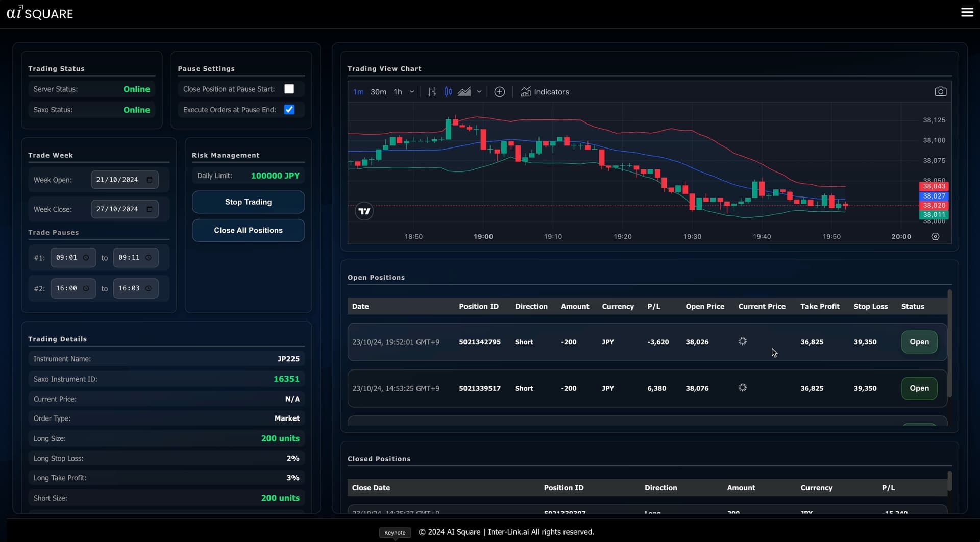The height and width of the screenshot is (542, 980).
Task: Uncheck Execute Orders at Pause End
Action: 289,110
